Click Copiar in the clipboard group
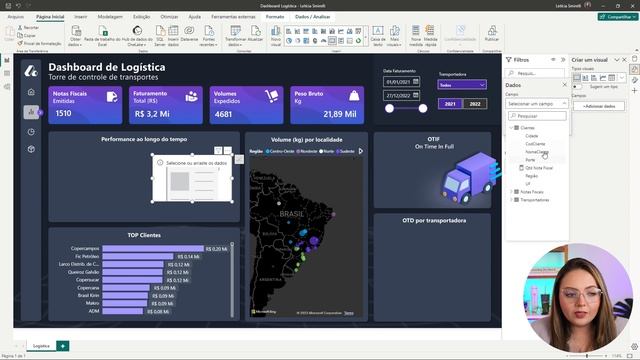The width and height of the screenshot is (640, 360). (27, 36)
